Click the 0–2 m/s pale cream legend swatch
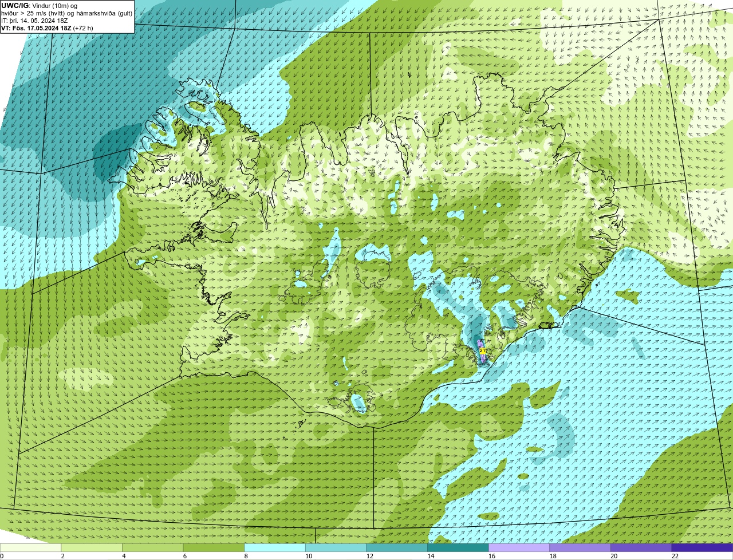Viewport: 733px width, 560px height. (x=30, y=547)
